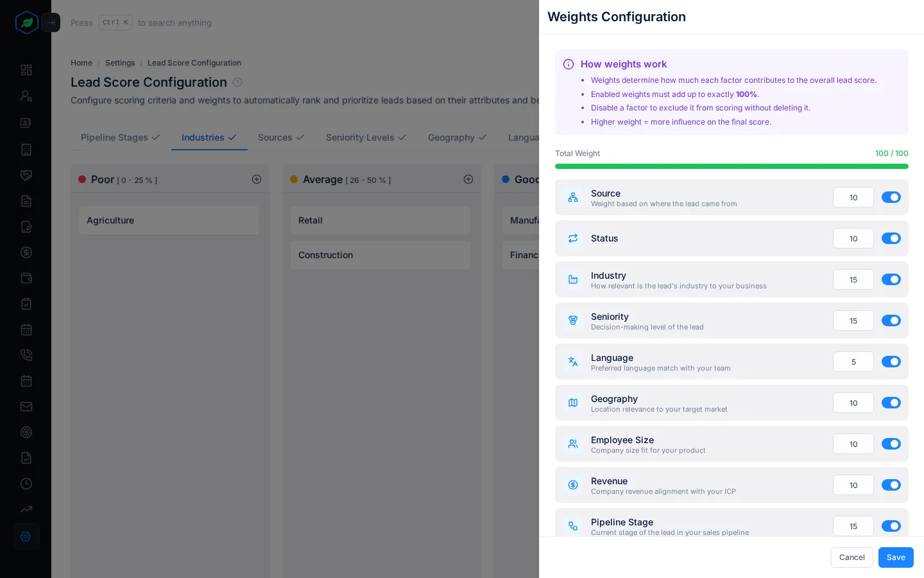Go to Home breadcrumb link
Screen dimensions: 924x578
81,63
